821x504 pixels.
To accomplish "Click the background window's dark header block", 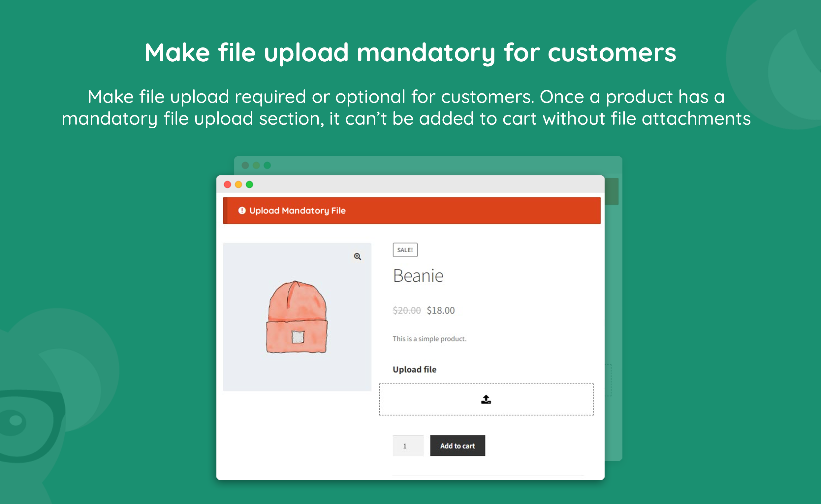I will tap(612, 191).
